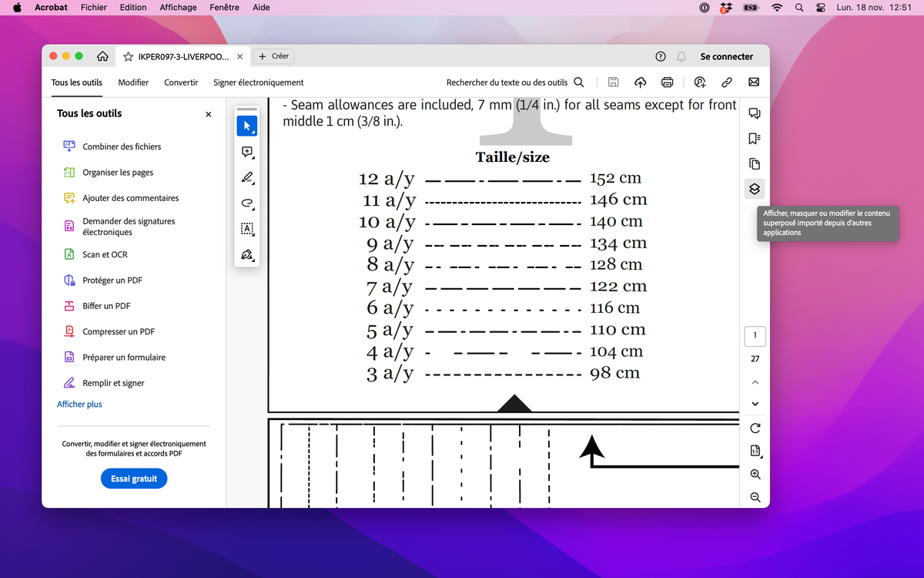Go to next page chevron

(x=755, y=404)
